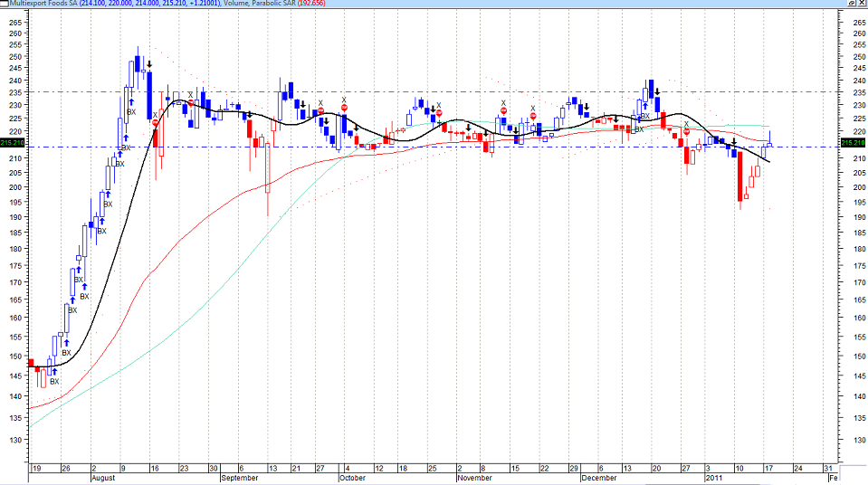
Task: Click the chain-link icon in the title bar
Action: tap(852, 4)
